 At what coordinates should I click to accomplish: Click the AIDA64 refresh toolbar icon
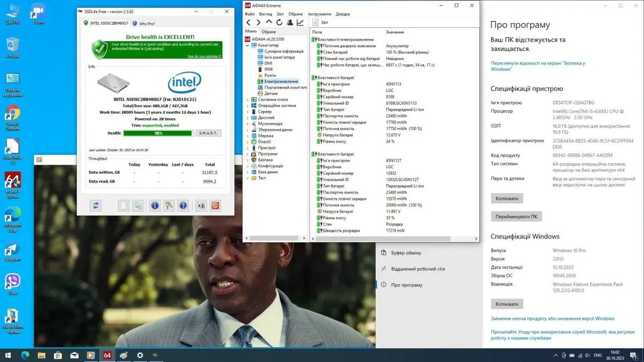point(279,23)
